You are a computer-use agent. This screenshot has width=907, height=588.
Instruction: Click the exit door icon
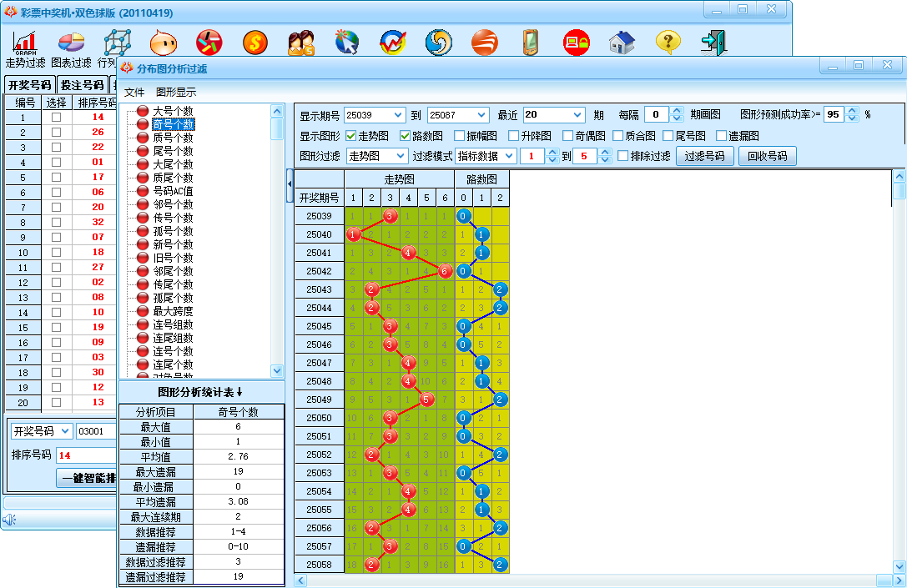coord(713,42)
